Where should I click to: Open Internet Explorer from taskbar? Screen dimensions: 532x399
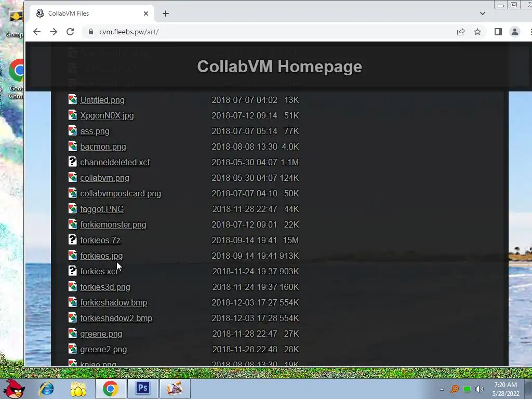(46, 389)
